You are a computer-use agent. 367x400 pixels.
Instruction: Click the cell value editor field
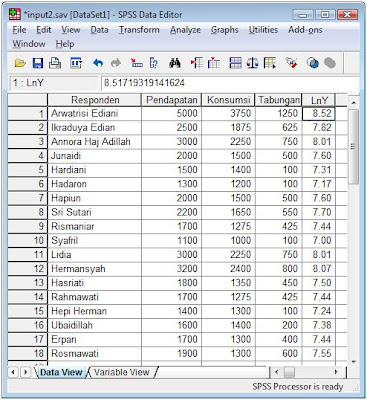pyautogui.click(x=230, y=83)
